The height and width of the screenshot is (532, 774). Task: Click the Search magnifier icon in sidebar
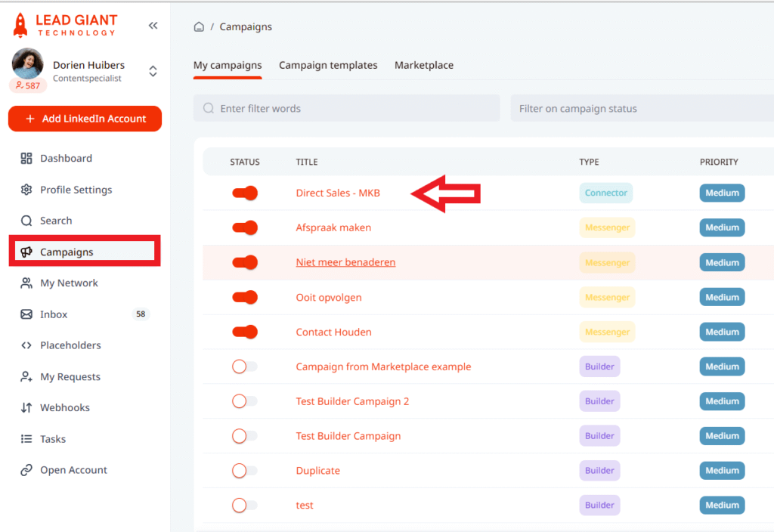pos(26,221)
